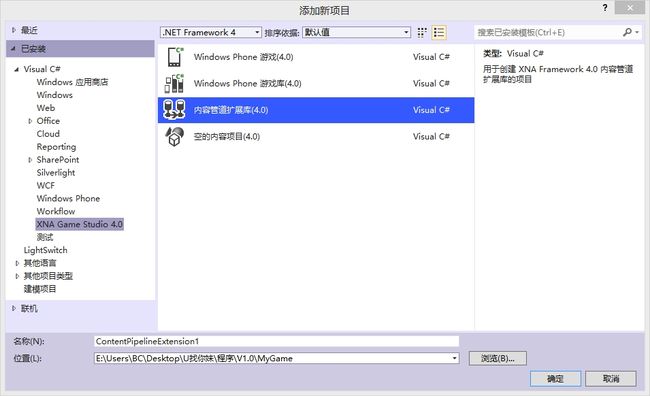The image size is (650, 396).
Task: Select the Windows Phone 游戏库(4.0) template name
Action: (x=247, y=83)
